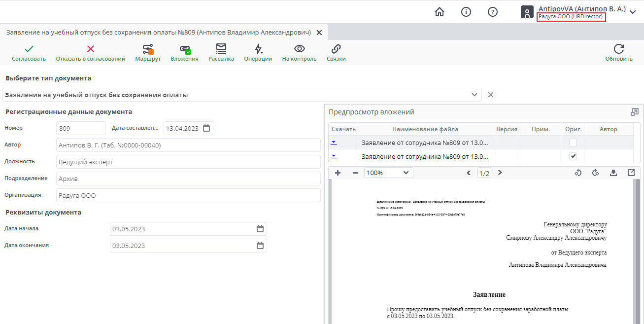644x324 pixels.
Task: Pop out the Предпросмотр вложений panel
Action: (x=635, y=112)
